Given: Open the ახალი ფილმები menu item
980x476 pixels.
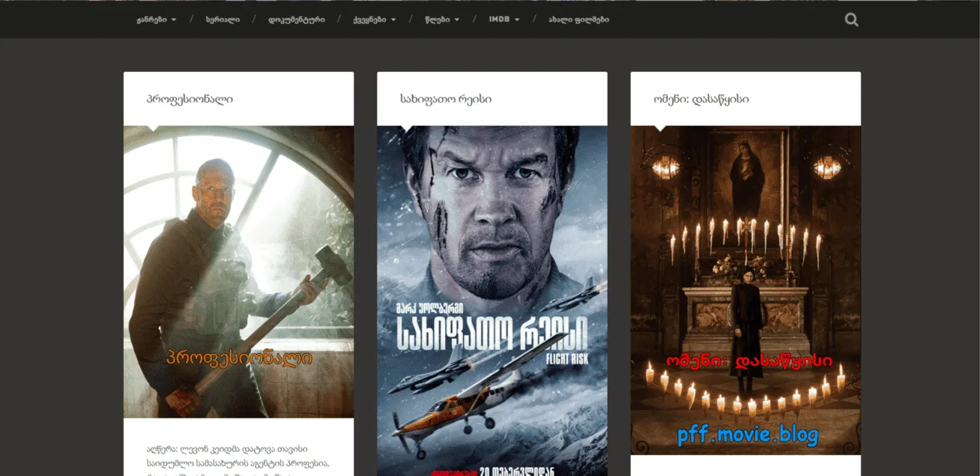Looking at the screenshot, I should [x=578, y=19].
